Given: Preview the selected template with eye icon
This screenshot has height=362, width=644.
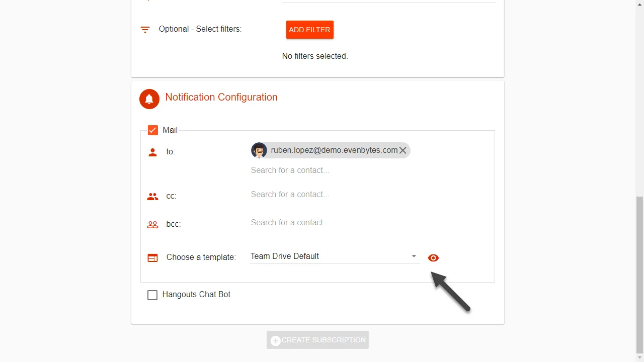Looking at the screenshot, I should [x=433, y=258].
